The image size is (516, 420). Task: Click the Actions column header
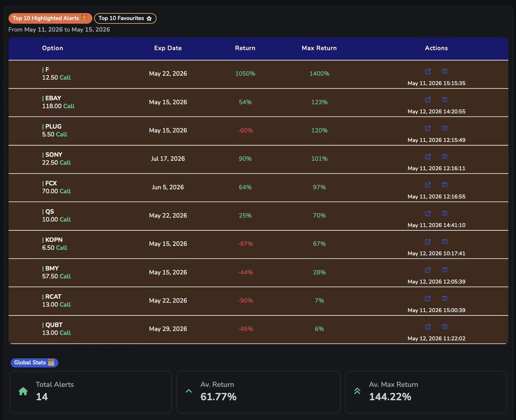(436, 48)
